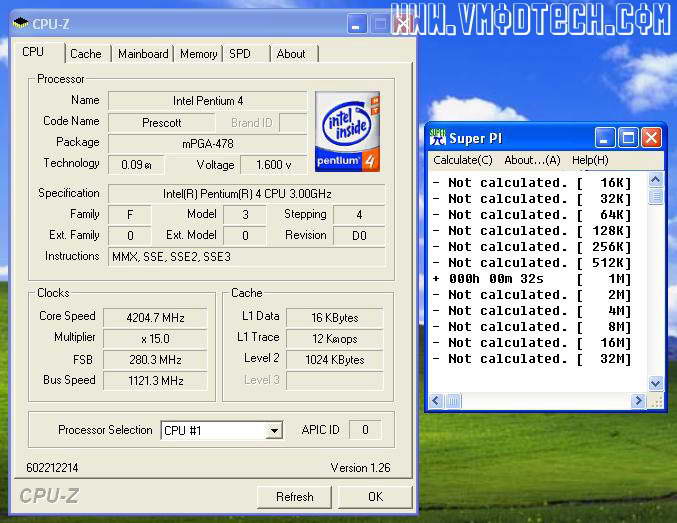Click the OK button in CPU-Z
This screenshot has height=523, width=677.
[x=375, y=497]
